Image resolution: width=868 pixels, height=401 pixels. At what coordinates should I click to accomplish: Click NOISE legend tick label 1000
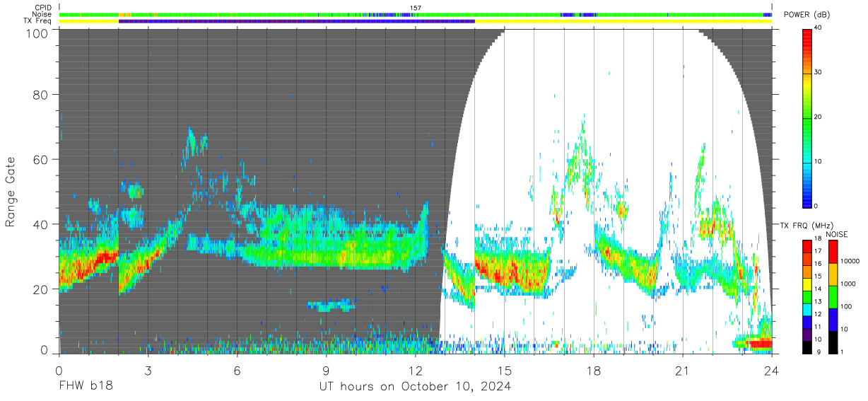coord(848,284)
